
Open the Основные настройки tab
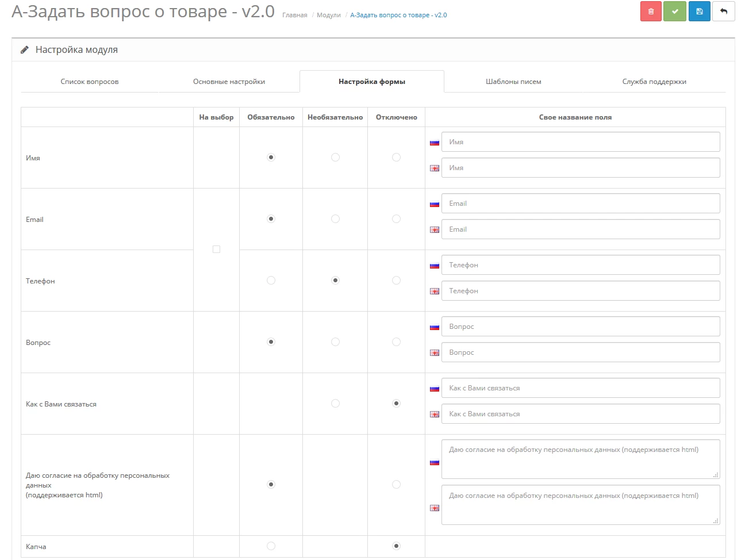pyautogui.click(x=229, y=82)
